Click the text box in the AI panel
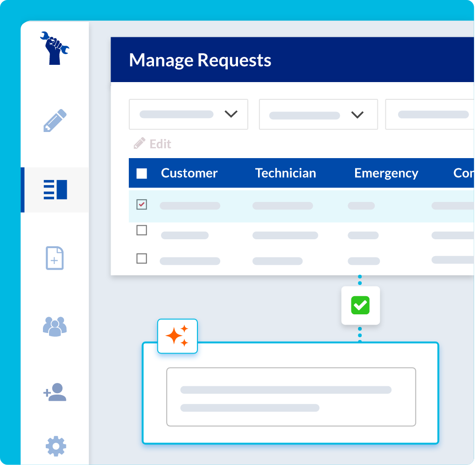 click(291, 397)
